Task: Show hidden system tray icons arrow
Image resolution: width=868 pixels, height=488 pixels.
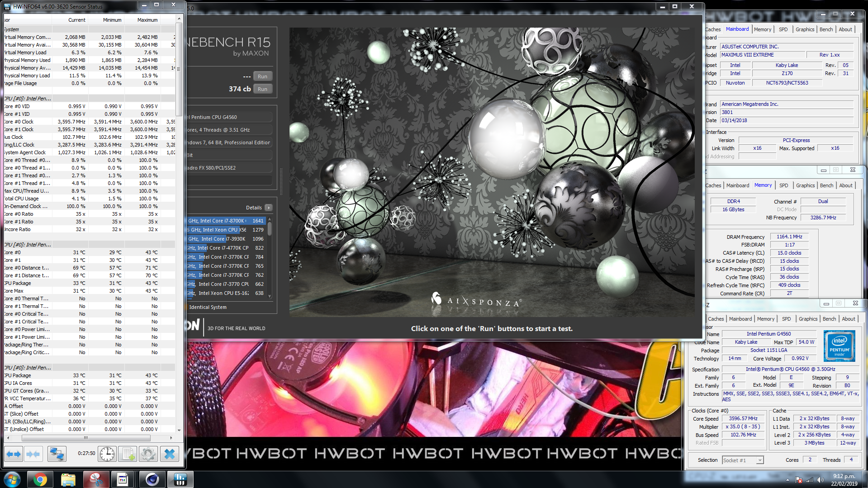Action: [787, 480]
